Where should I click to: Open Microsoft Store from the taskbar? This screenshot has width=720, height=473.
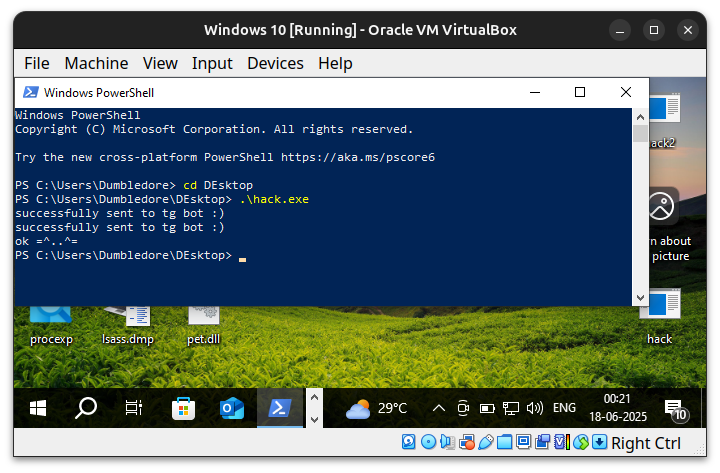(183, 408)
